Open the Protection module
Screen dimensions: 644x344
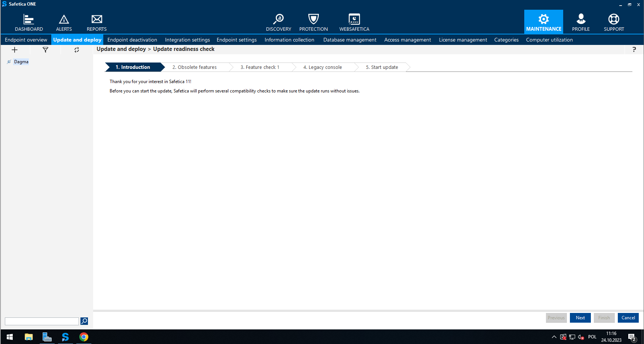313,22
